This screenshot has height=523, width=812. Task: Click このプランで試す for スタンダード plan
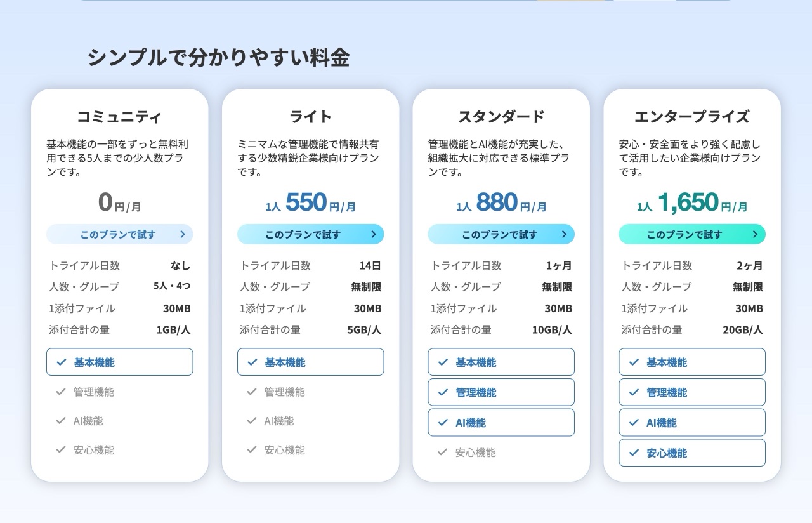coord(501,234)
